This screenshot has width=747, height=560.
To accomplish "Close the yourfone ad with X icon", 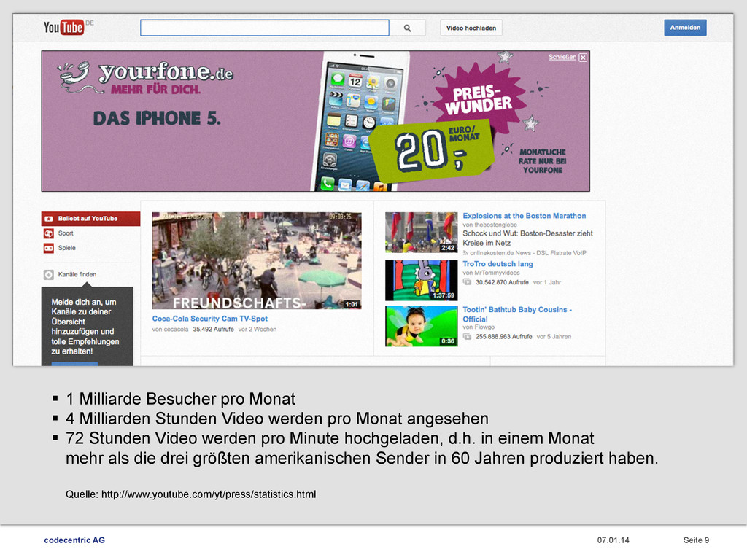I will pyautogui.click(x=583, y=57).
